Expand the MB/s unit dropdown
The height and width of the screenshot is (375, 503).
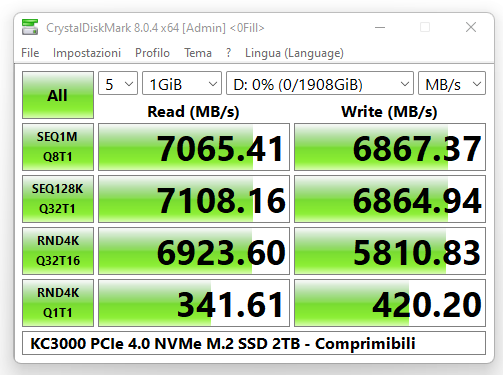point(452,83)
